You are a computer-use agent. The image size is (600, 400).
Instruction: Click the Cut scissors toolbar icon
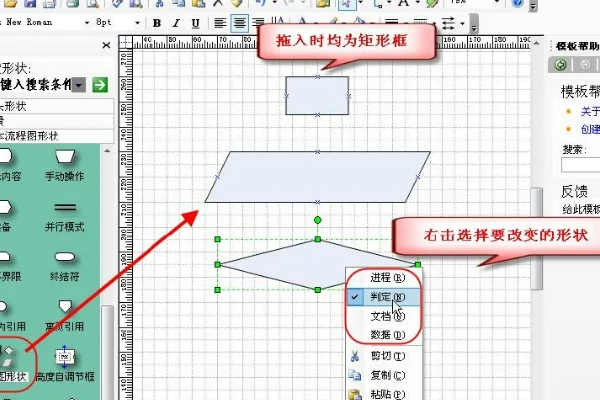pyautogui.click(x=160, y=3)
